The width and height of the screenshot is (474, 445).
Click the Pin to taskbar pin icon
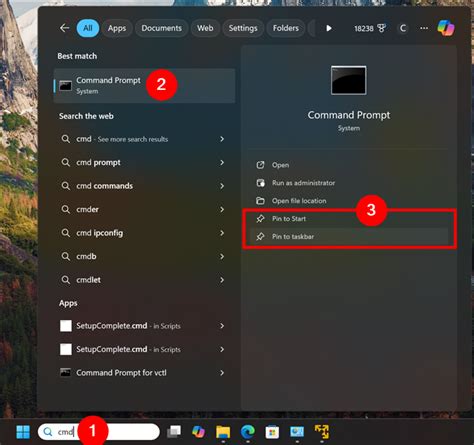(x=260, y=237)
